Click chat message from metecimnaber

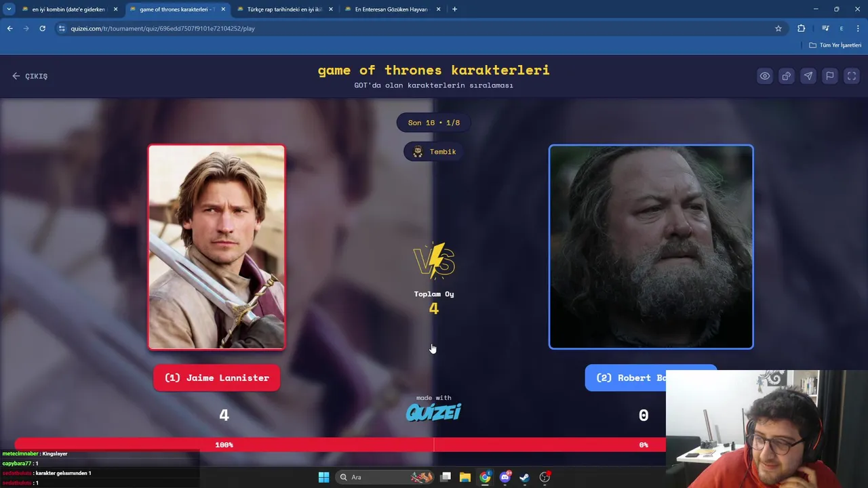click(x=35, y=453)
